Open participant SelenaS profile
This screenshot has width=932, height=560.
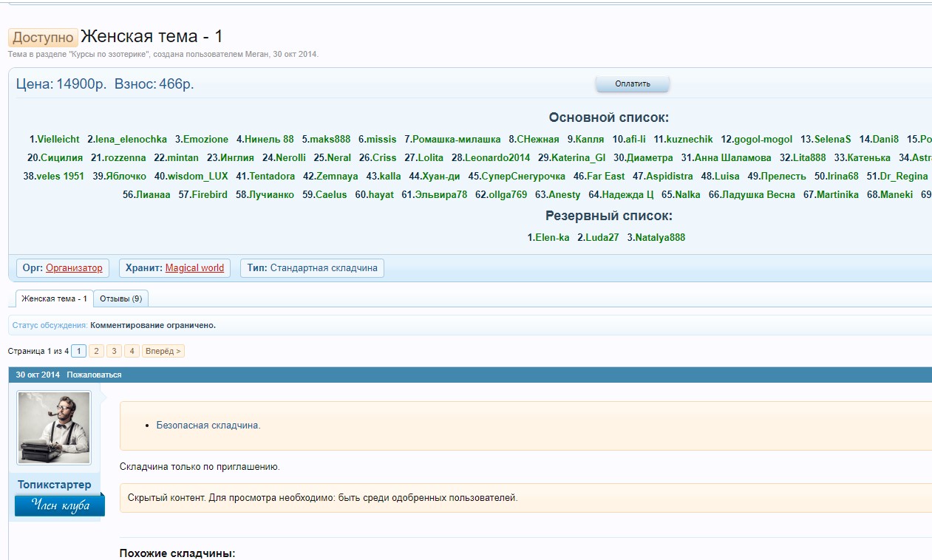(832, 139)
